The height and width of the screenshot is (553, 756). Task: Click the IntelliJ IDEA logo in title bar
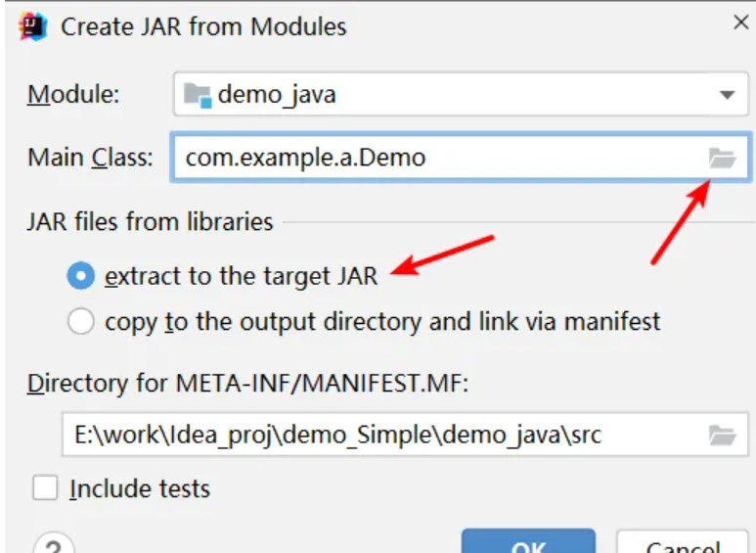click(33, 26)
